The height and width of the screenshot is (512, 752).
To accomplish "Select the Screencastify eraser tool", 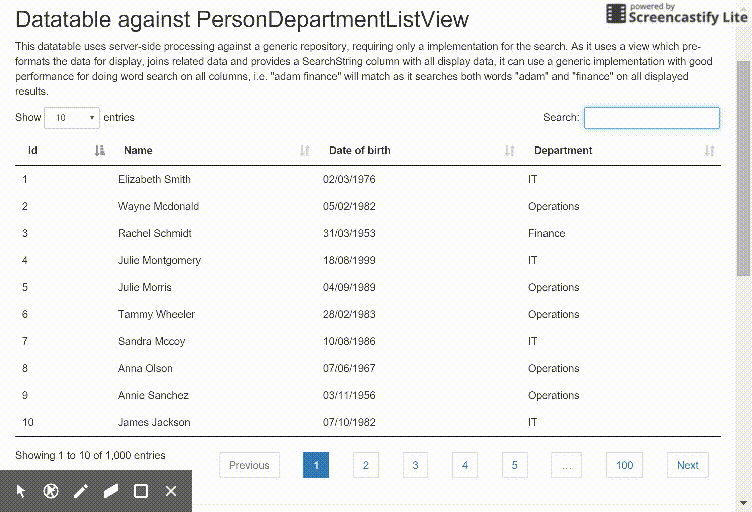I will pyautogui.click(x=111, y=491).
